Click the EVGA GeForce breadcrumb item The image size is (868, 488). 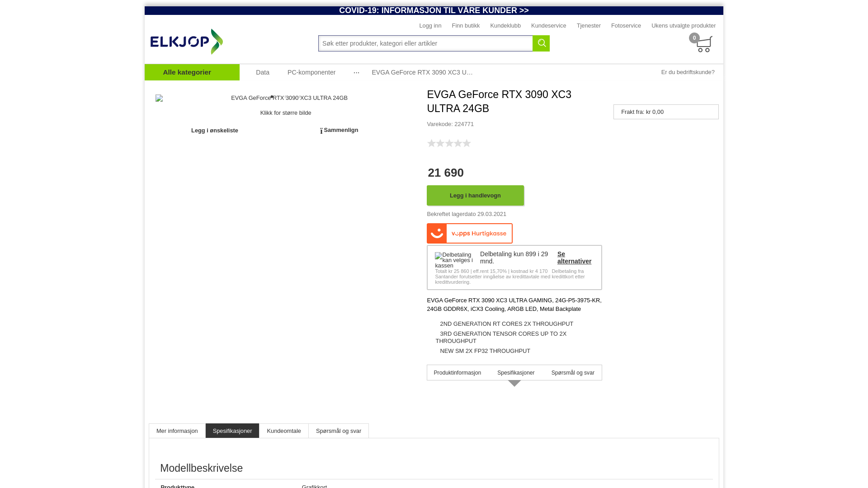coord(422,72)
